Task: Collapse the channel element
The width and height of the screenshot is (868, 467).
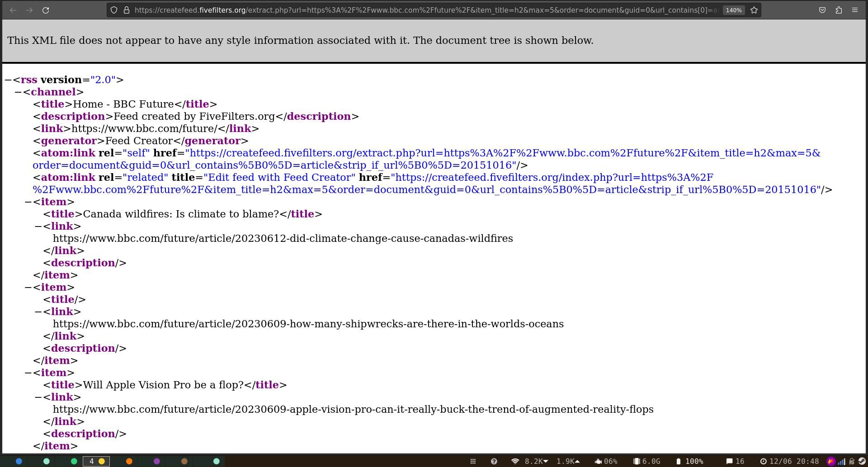Action: click(x=18, y=92)
